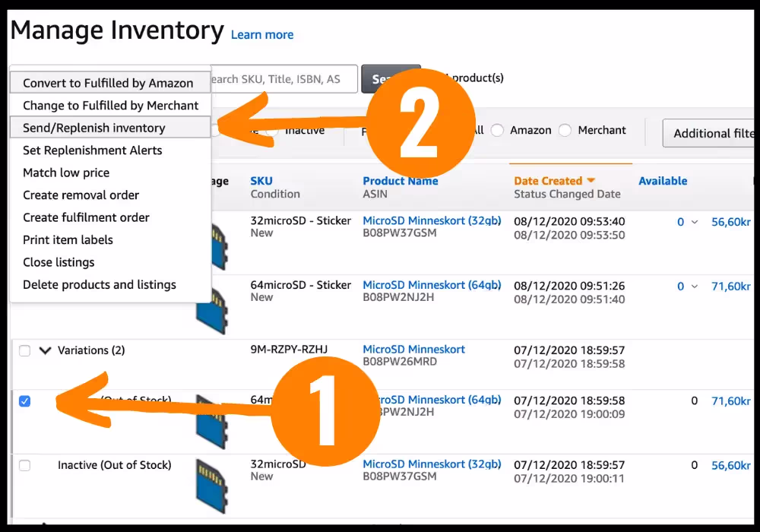Select Print item labels
The width and height of the screenshot is (760, 532).
click(110, 239)
